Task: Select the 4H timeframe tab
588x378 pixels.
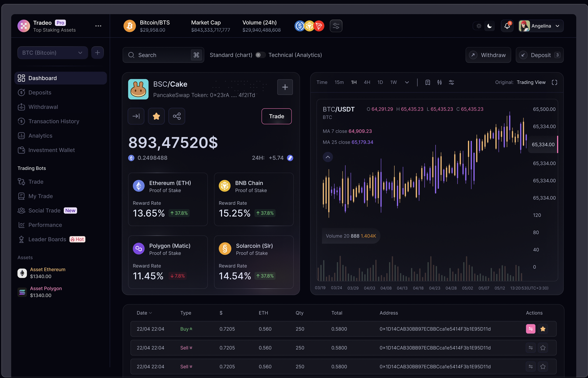Action: point(367,82)
